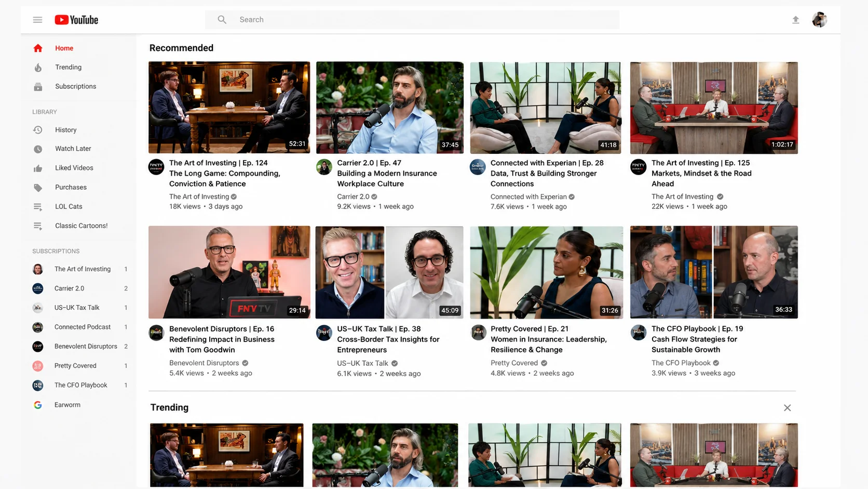The width and height of the screenshot is (868, 489).
Task: Open title 'Cross-Border Tax Insights for Entrepreneurs'
Action: (388, 345)
